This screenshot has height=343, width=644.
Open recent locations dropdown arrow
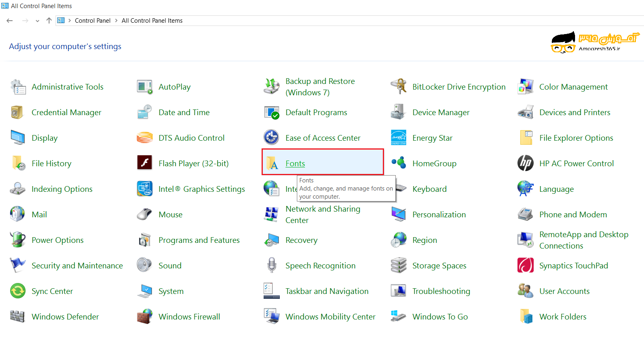click(37, 21)
